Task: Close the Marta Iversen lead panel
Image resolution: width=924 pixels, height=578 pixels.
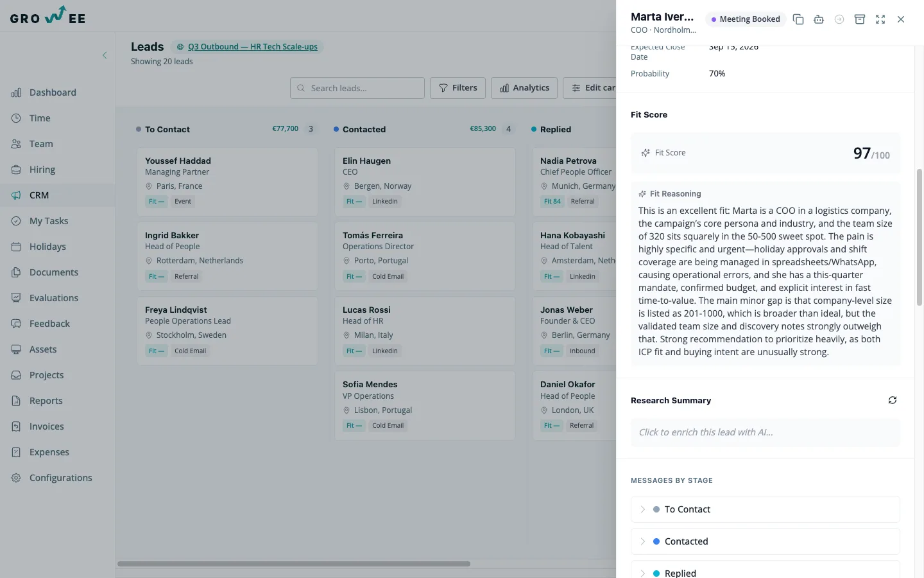Action: tap(901, 19)
